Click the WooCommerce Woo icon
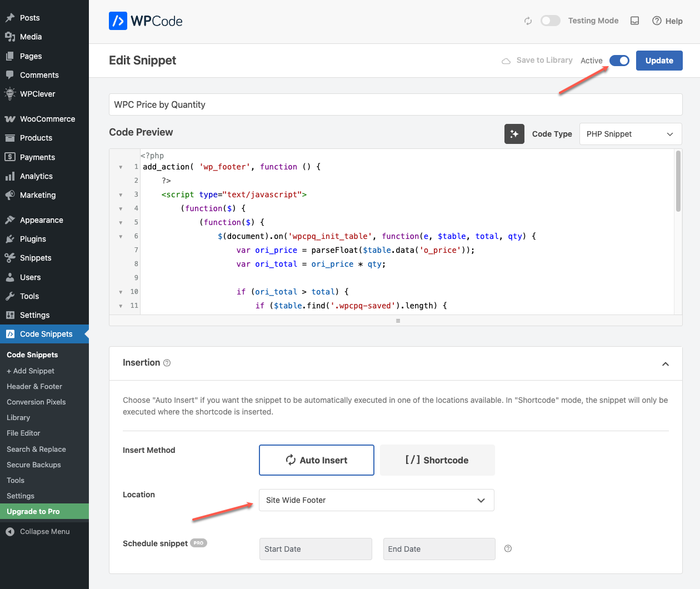The width and height of the screenshot is (700, 589). [10, 119]
